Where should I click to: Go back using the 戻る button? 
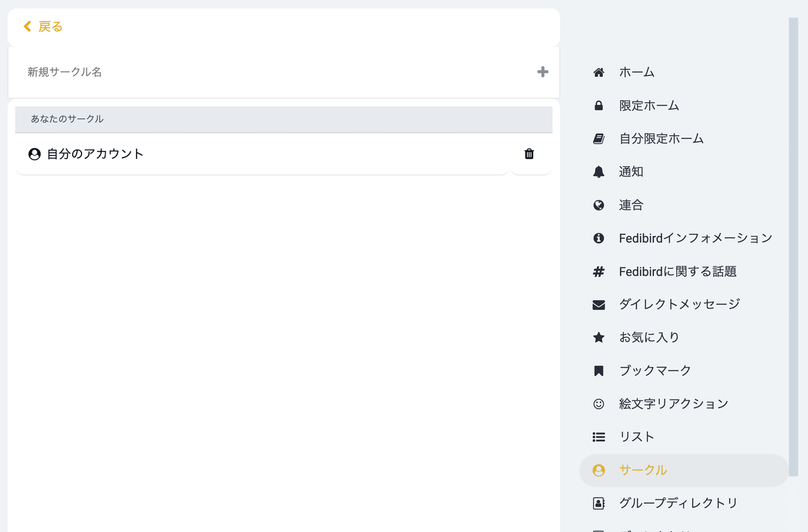44,27
